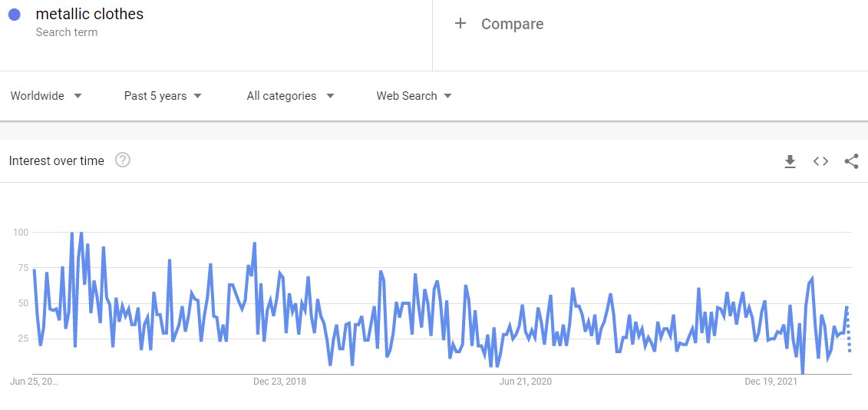This screenshot has width=868, height=410.
Task: Open the Past 5 years dropdown
Action: point(163,96)
